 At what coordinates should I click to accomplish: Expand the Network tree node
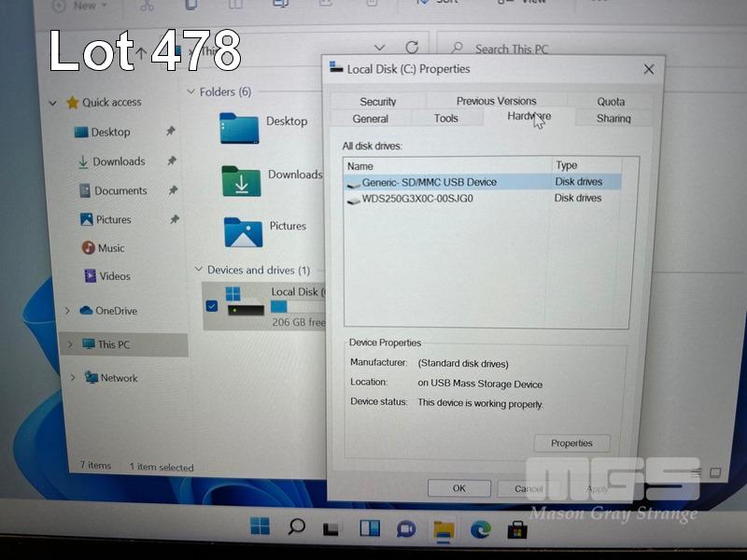(x=73, y=378)
